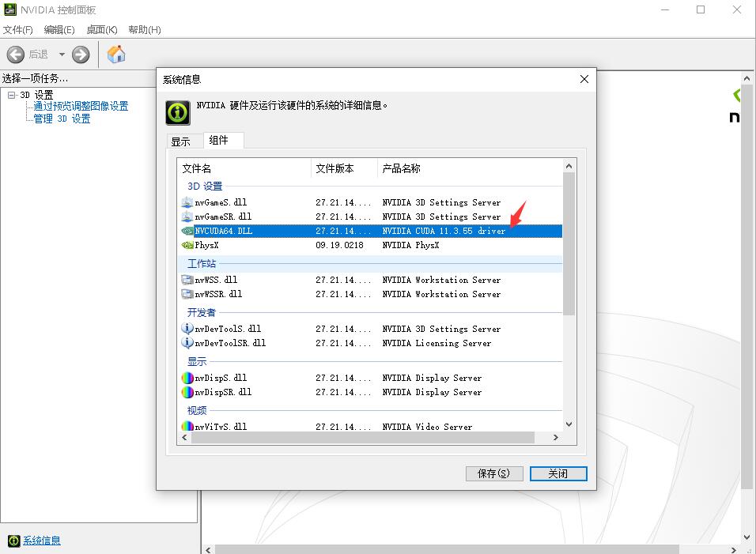Click the nvWSSR.dll file icon

point(187,294)
